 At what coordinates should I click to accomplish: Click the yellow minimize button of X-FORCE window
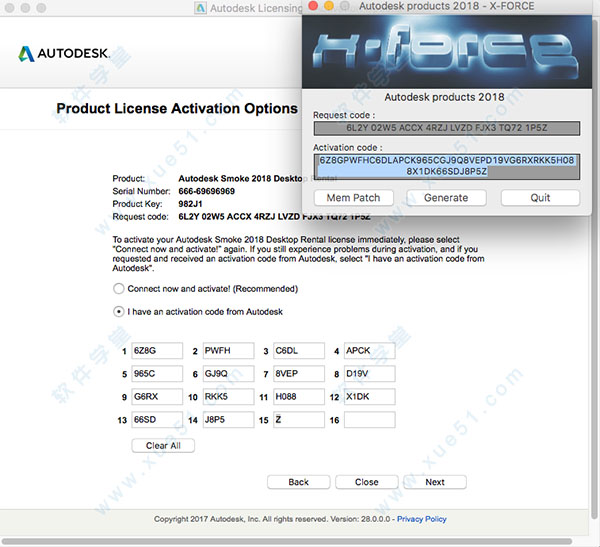(329, 6)
